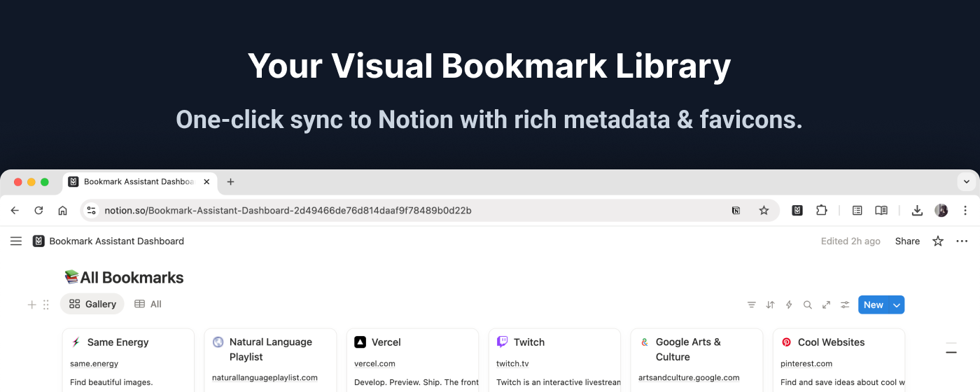Image resolution: width=980 pixels, height=392 pixels.
Task: Expand the dropdown arrow beside New
Action: pyautogui.click(x=897, y=304)
